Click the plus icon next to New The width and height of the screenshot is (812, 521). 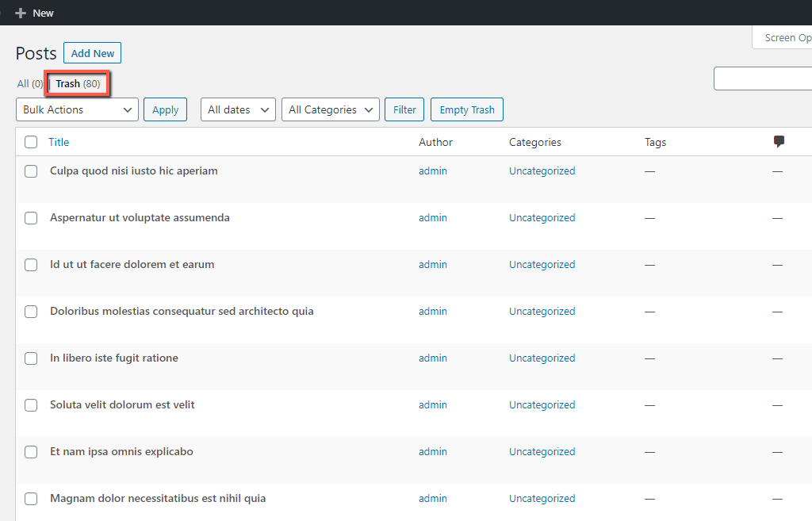(x=20, y=13)
